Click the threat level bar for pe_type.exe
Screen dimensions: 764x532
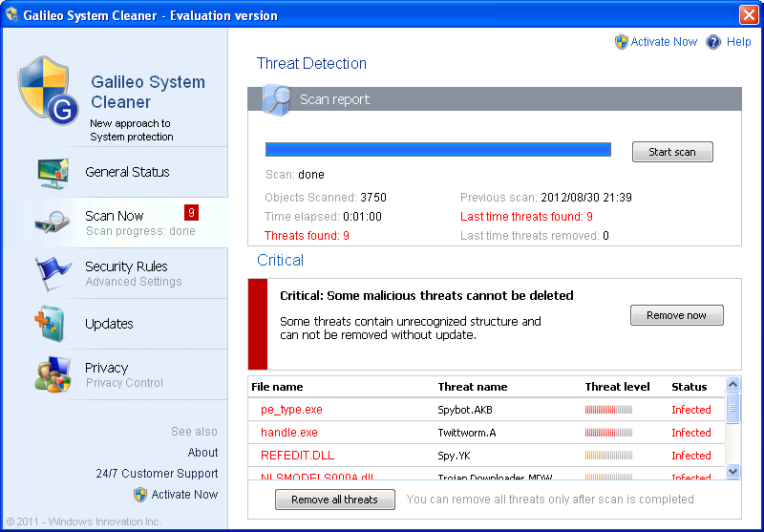tap(608, 410)
